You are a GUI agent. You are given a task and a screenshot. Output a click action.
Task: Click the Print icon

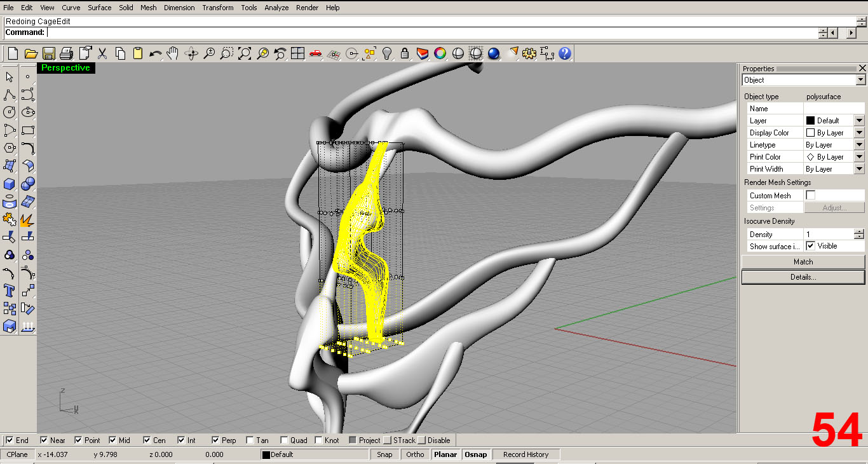point(66,53)
